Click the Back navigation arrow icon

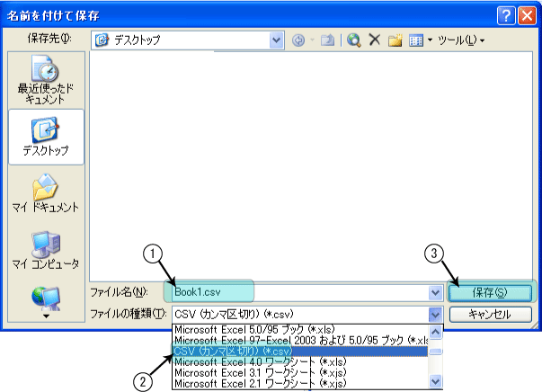point(298,40)
